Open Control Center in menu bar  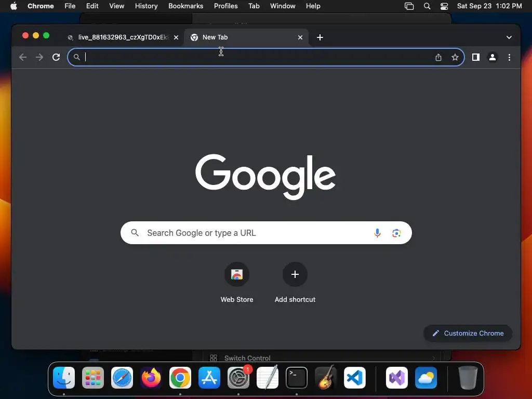(444, 6)
